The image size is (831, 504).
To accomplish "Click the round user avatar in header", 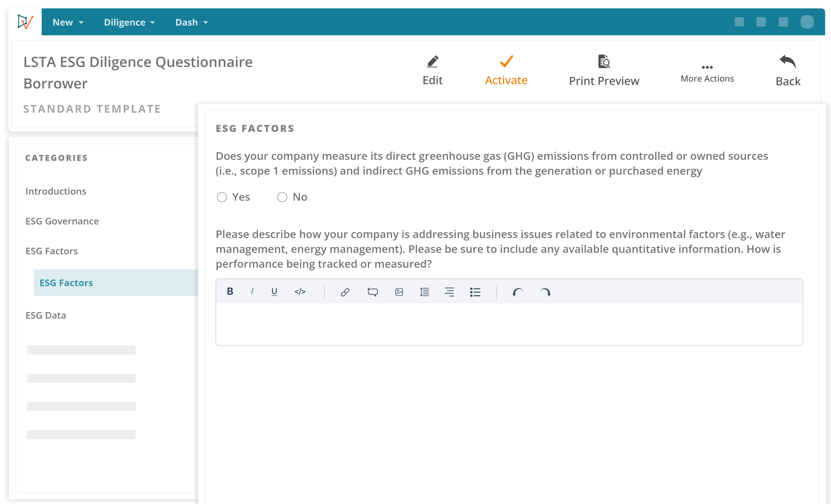I will pyautogui.click(x=807, y=22).
